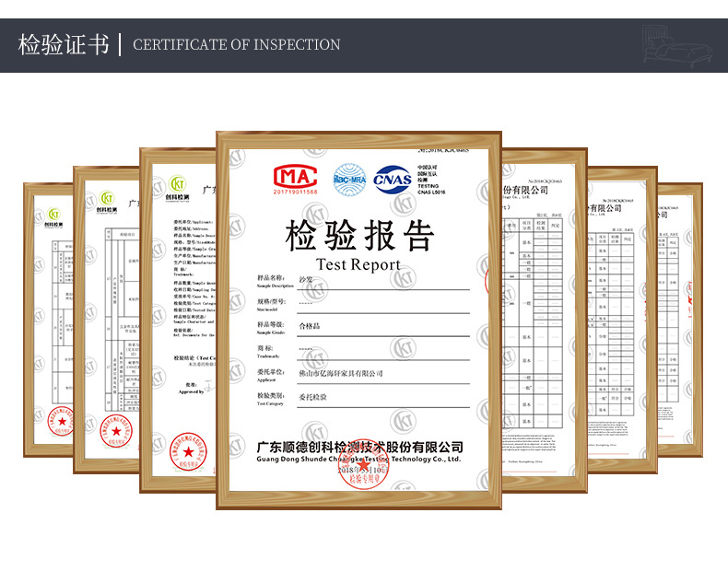Click the '合格品' grade value
The width and height of the screenshot is (728, 571).
tap(310, 326)
